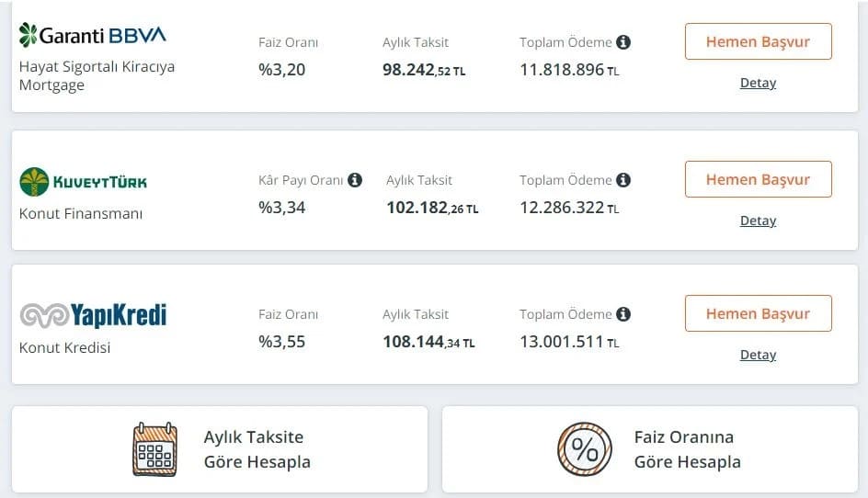Apply to Kuveyt Türk with Hemen Başvur
868x498 pixels.
(758, 179)
